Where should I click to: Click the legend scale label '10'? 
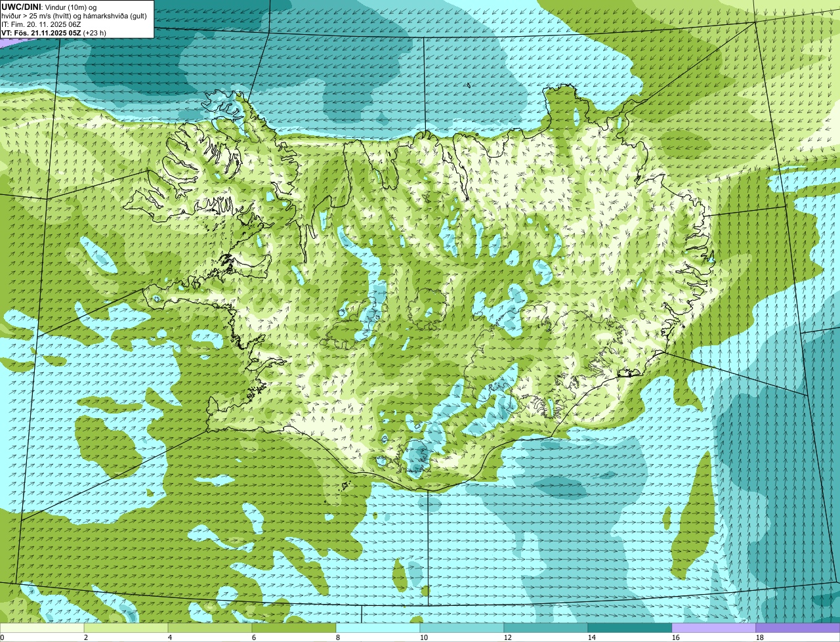[424, 637]
